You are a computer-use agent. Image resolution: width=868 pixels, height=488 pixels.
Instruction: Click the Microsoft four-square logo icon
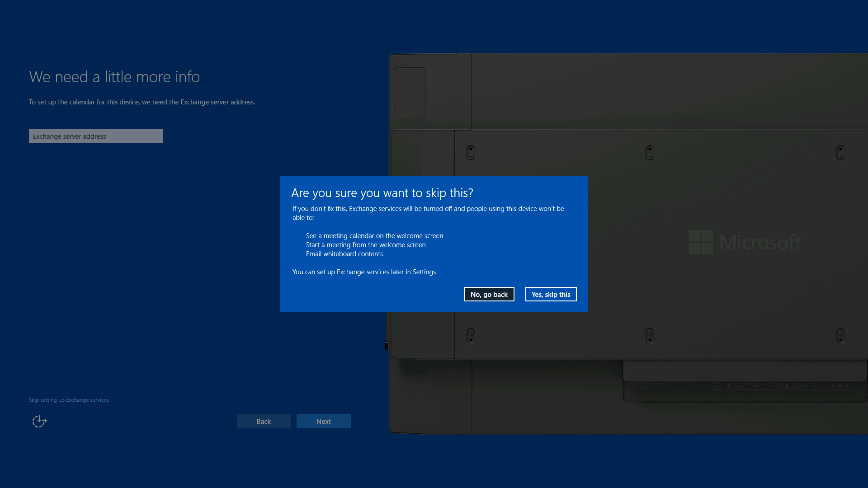701,242
